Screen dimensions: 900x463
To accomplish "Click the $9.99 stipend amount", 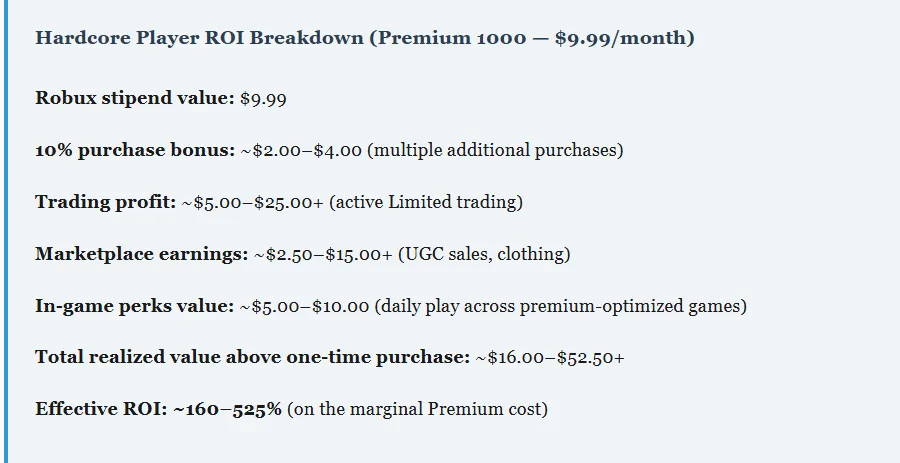I will [x=265, y=98].
